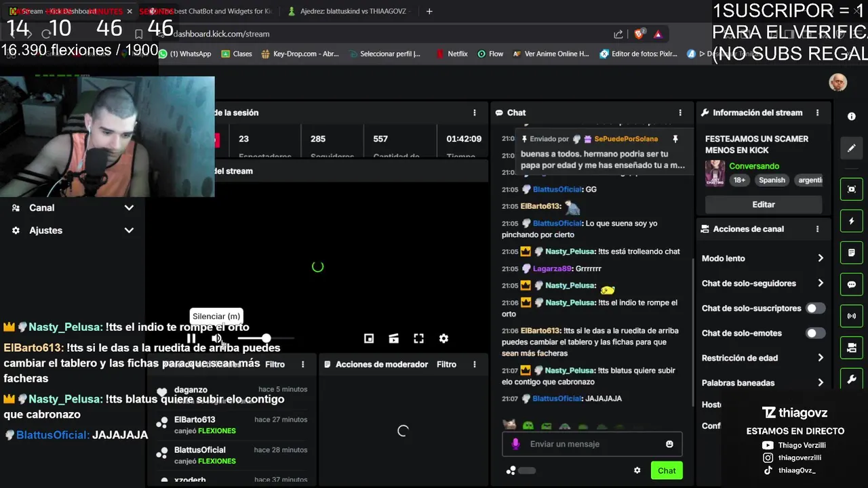The height and width of the screenshot is (488, 868).
Task: Toggle the broadcast signal widget in sidebar
Action: point(852,316)
